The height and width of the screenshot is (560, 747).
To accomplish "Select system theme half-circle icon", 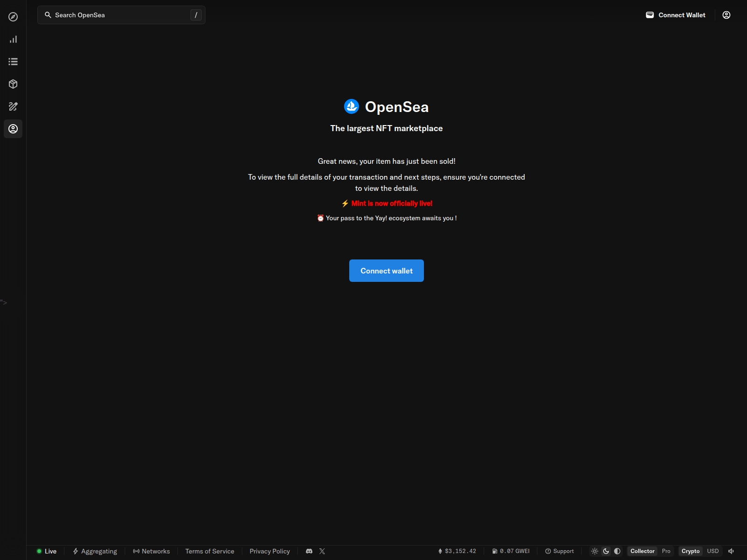I will 617,551.
